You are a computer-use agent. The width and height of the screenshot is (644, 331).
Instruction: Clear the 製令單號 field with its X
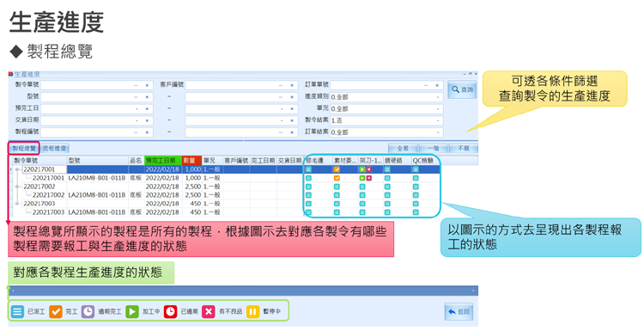coord(147,85)
